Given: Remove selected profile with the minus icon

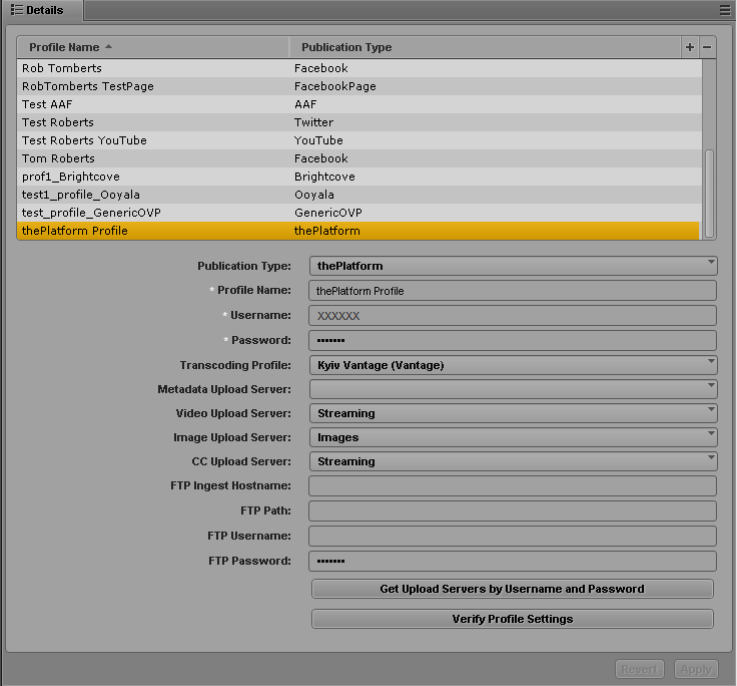Looking at the screenshot, I should 707,47.
